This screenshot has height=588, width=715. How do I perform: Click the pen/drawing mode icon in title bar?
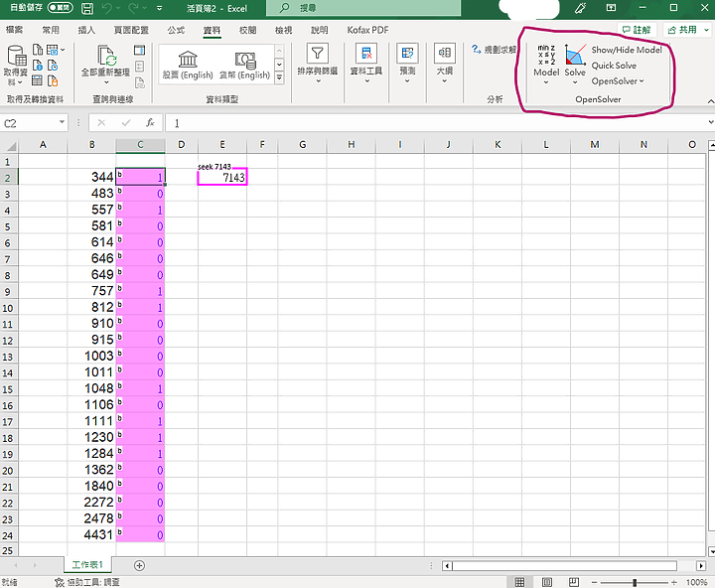pos(581,8)
